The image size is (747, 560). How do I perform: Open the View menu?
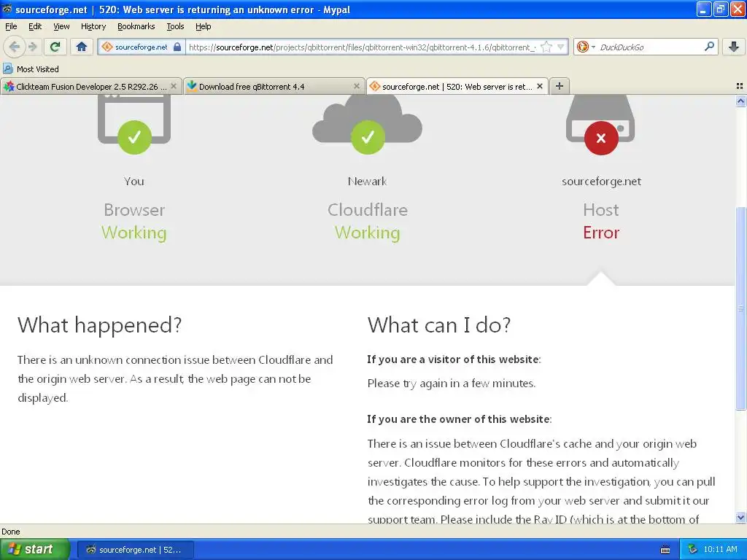point(61,26)
